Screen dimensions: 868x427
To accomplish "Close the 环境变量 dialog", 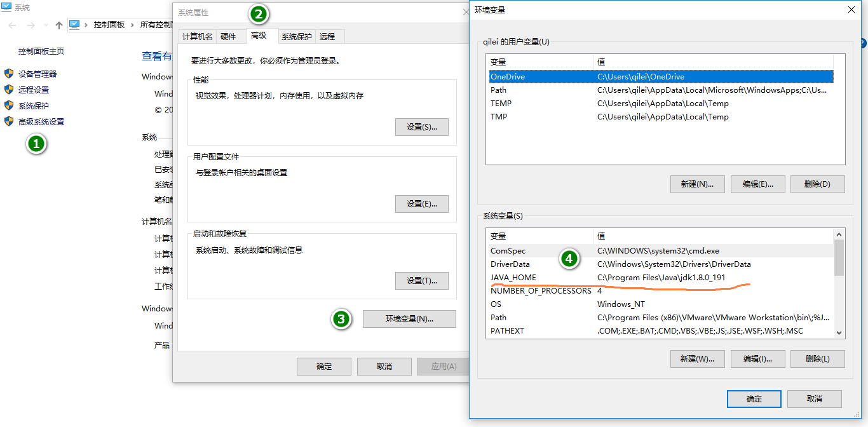I will tap(851, 10).
